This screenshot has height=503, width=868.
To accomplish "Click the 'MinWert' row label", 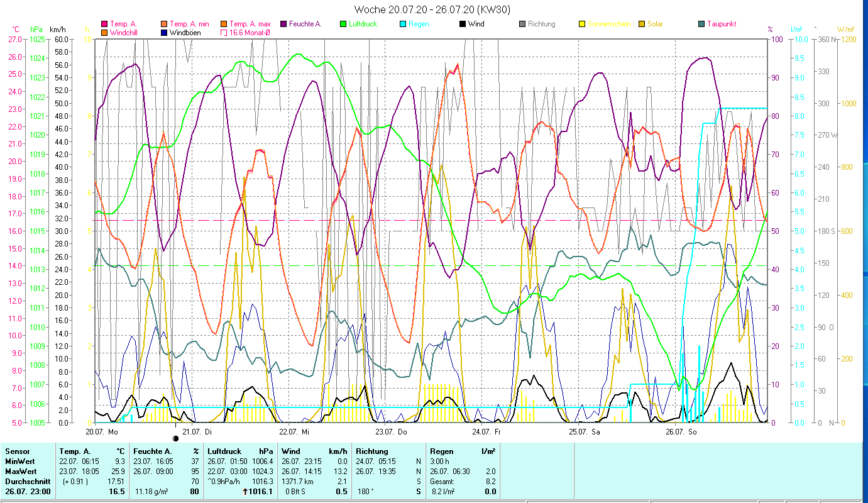I will [20, 462].
